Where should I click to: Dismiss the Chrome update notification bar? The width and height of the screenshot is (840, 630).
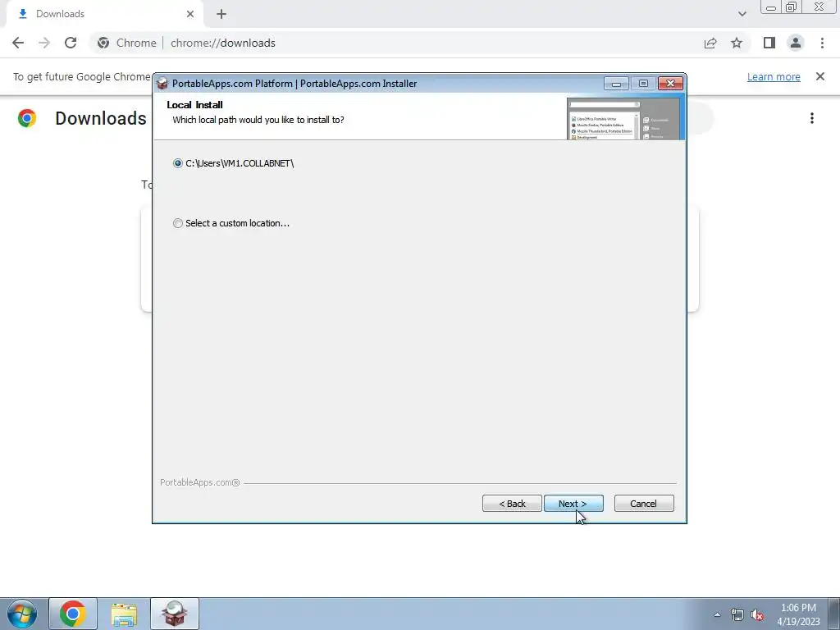(820, 76)
